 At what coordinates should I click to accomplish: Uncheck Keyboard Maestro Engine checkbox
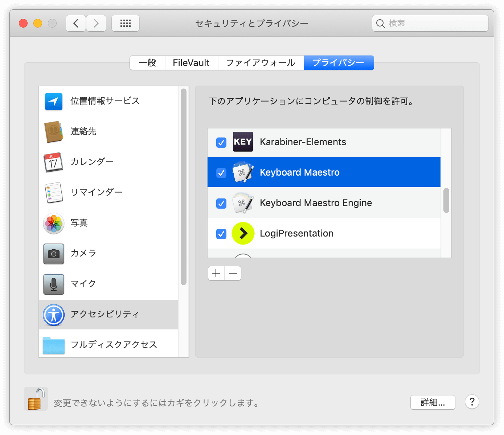(221, 203)
